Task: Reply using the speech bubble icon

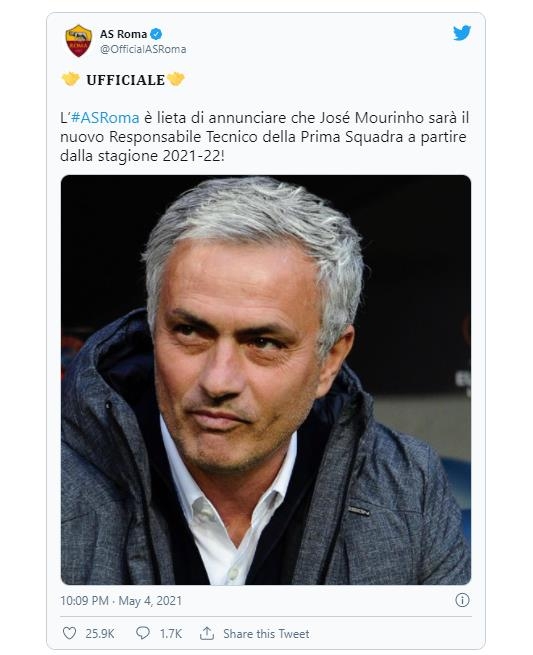Action: tap(143, 633)
